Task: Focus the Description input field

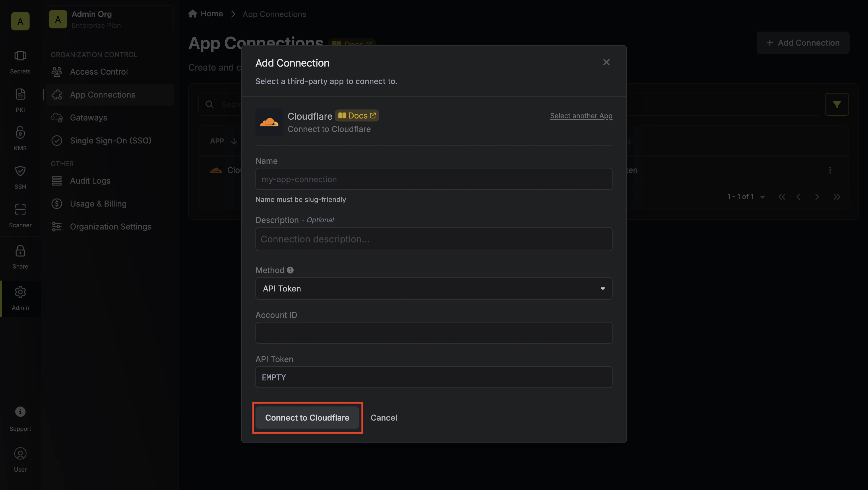Action: tap(434, 239)
